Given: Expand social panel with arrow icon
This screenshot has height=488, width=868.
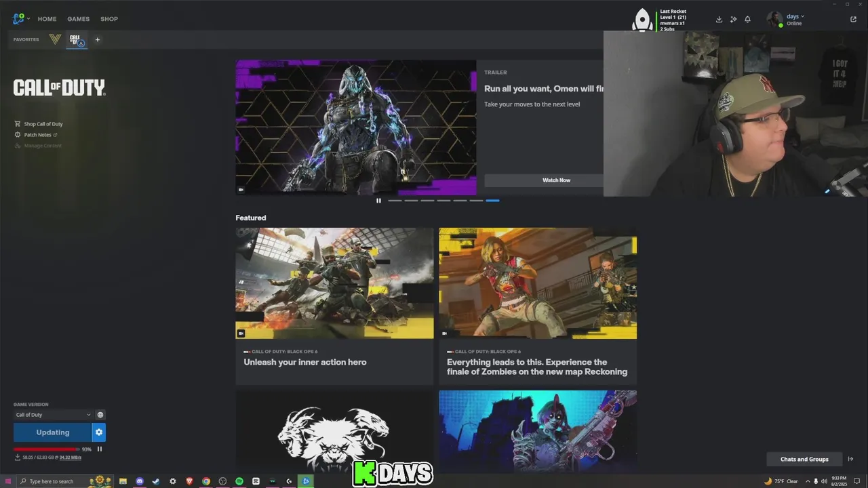Looking at the screenshot, I should 850,460.
